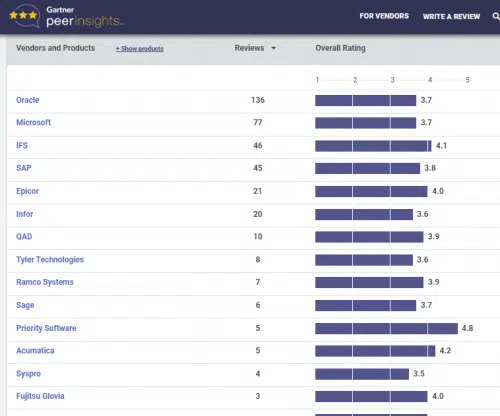This screenshot has height=416, width=500.
Task: Click the Oracle 3.7 rating bar
Action: [366, 100]
